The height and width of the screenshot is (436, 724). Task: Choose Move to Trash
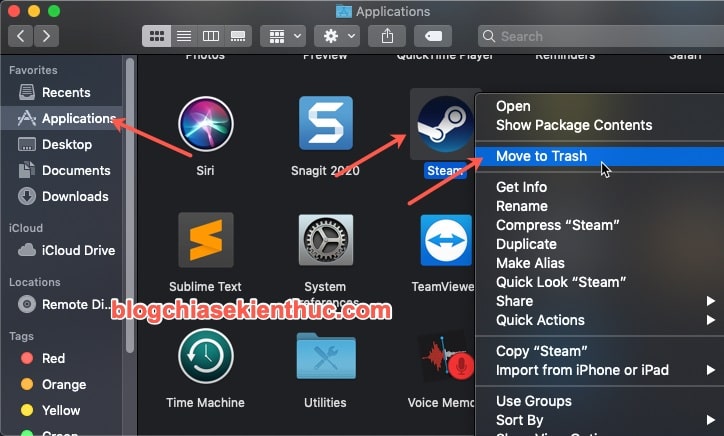pyautogui.click(x=599, y=156)
